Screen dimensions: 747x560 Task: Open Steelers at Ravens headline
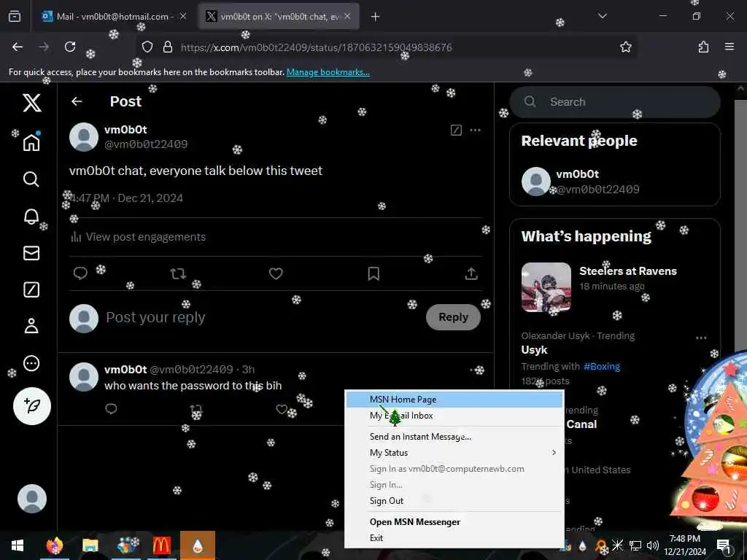point(628,271)
